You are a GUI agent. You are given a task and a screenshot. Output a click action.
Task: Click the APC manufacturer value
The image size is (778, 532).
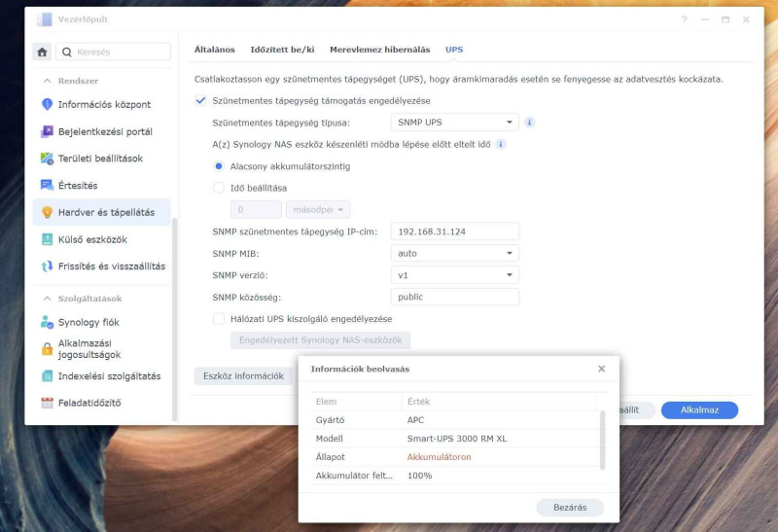coord(415,420)
